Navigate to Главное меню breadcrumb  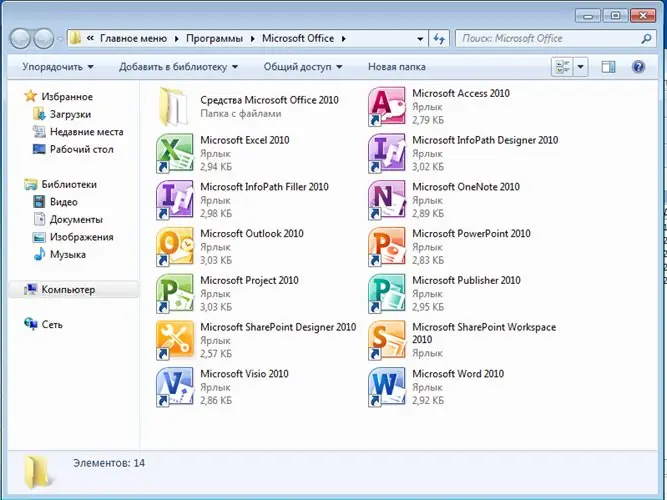[x=134, y=38]
